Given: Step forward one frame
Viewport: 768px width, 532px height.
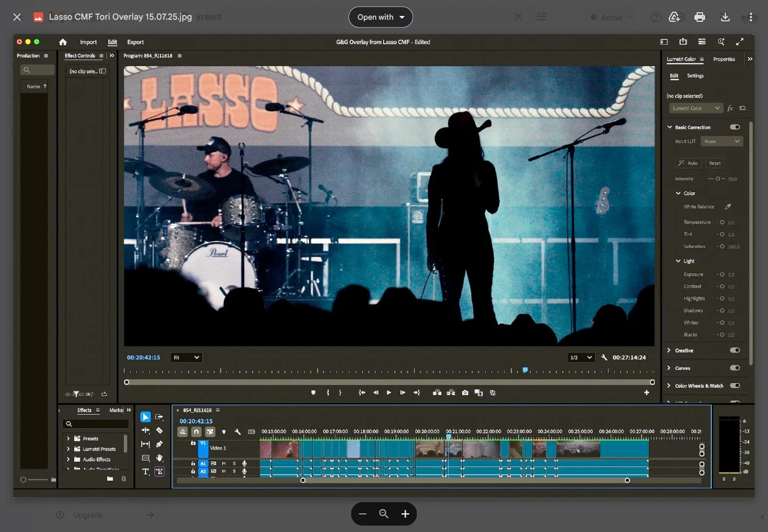Looking at the screenshot, I should [x=402, y=392].
